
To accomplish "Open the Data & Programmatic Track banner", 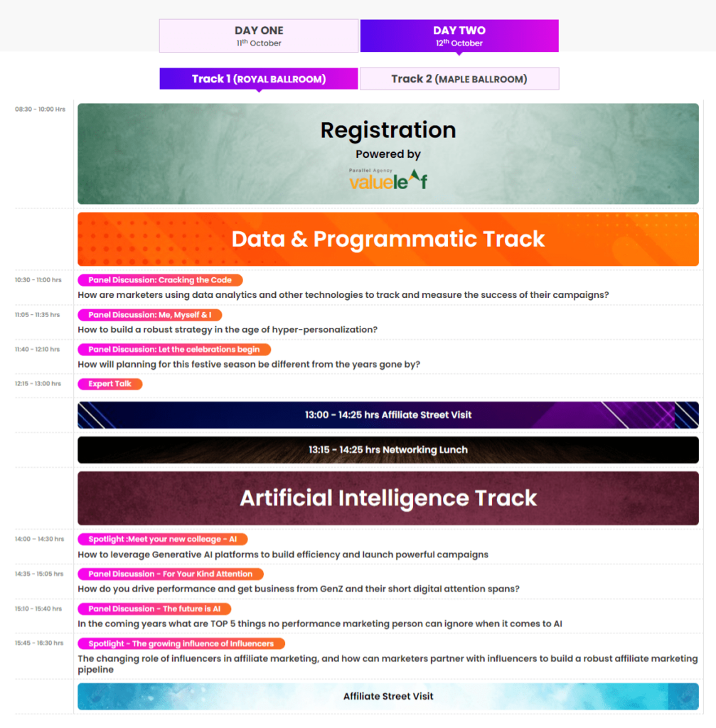I will pyautogui.click(x=388, y=239).
